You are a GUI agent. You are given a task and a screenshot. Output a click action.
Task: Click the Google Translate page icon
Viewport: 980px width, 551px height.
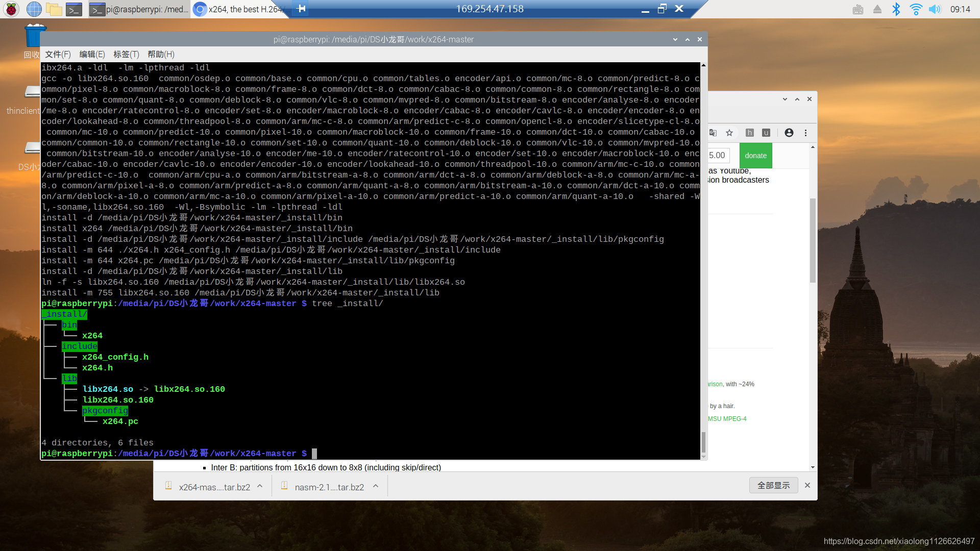[x=713, y=133]
